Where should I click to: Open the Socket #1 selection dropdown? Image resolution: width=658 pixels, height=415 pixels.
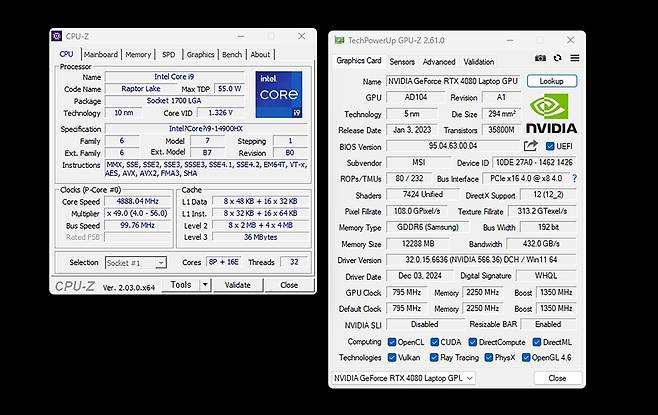136,263
